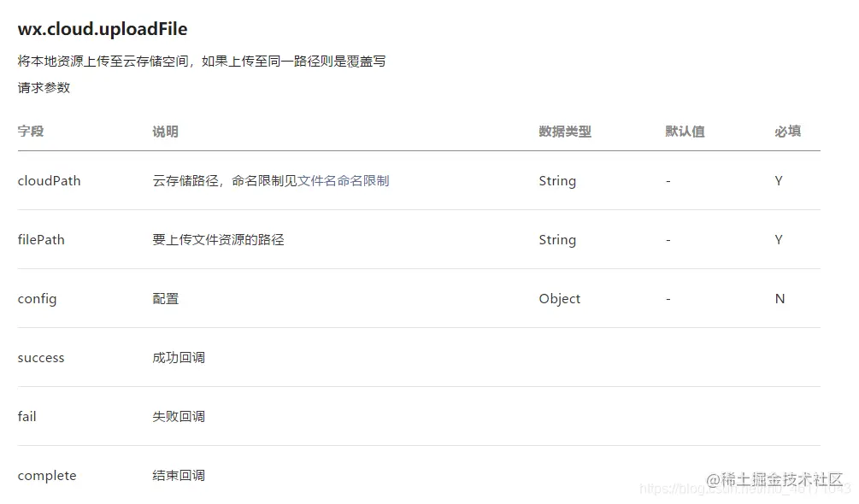Click the 请求参数 subtitle text
This screenshot has width=859, height=504.
coord(44,87)
